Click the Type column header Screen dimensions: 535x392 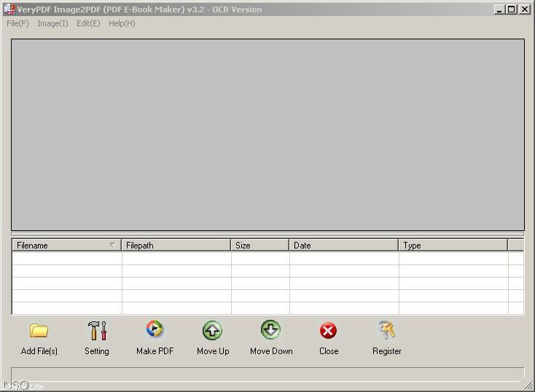click(x=453, y=246)
